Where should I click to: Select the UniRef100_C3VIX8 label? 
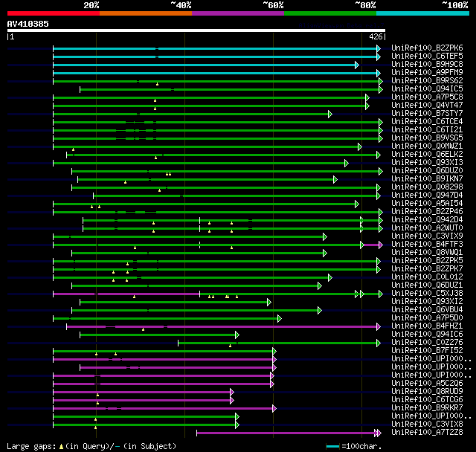[x=427, y=424]
